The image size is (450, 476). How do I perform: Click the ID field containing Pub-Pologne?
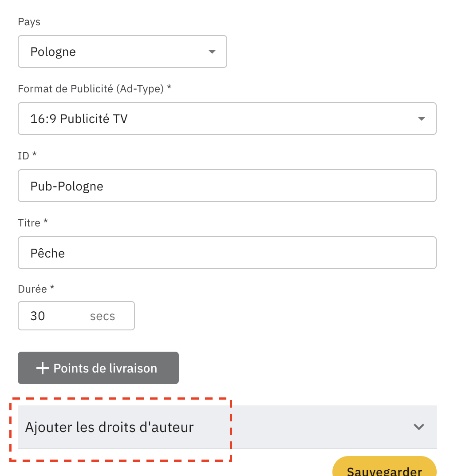227,186
